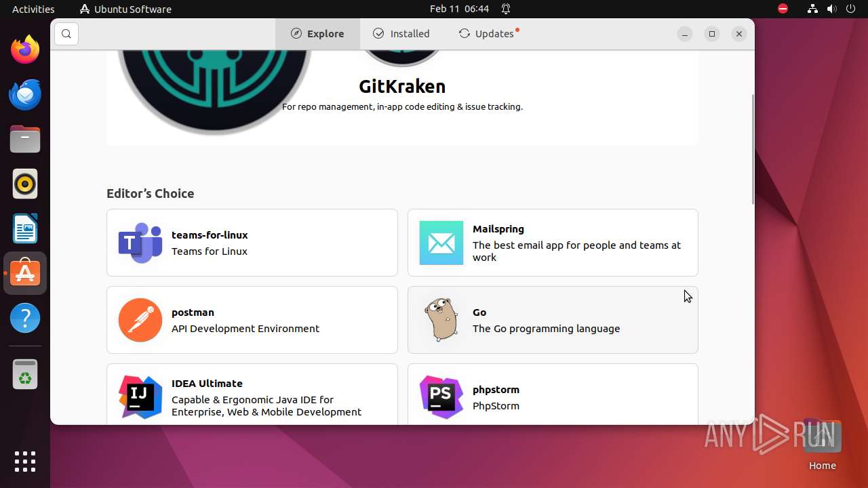Maximize the Ubuntu Software window

tap(712, 34)
